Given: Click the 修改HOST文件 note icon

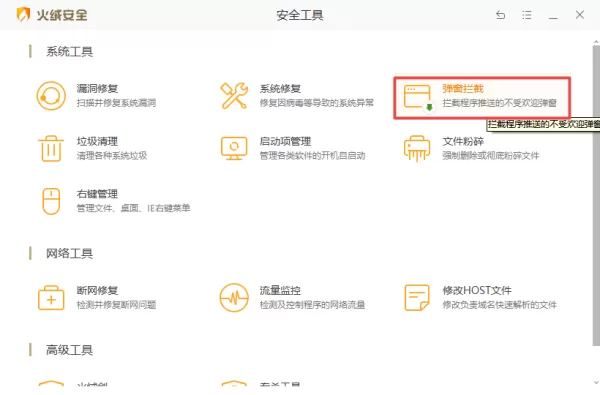Looking at the screenshot, I should 417,298.
